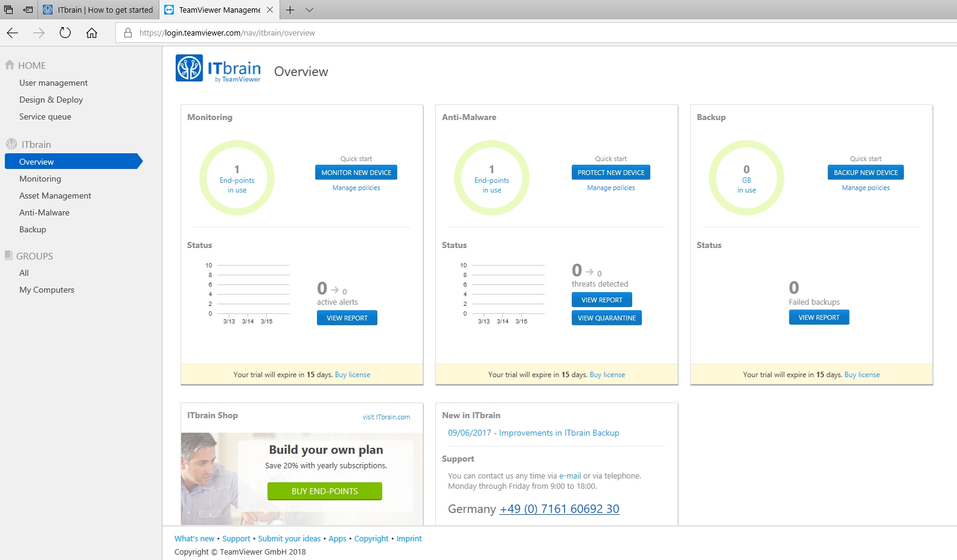The height and width of the screenshot is (560, 957).
Task: Click the Support footer link
Action: 236,538
